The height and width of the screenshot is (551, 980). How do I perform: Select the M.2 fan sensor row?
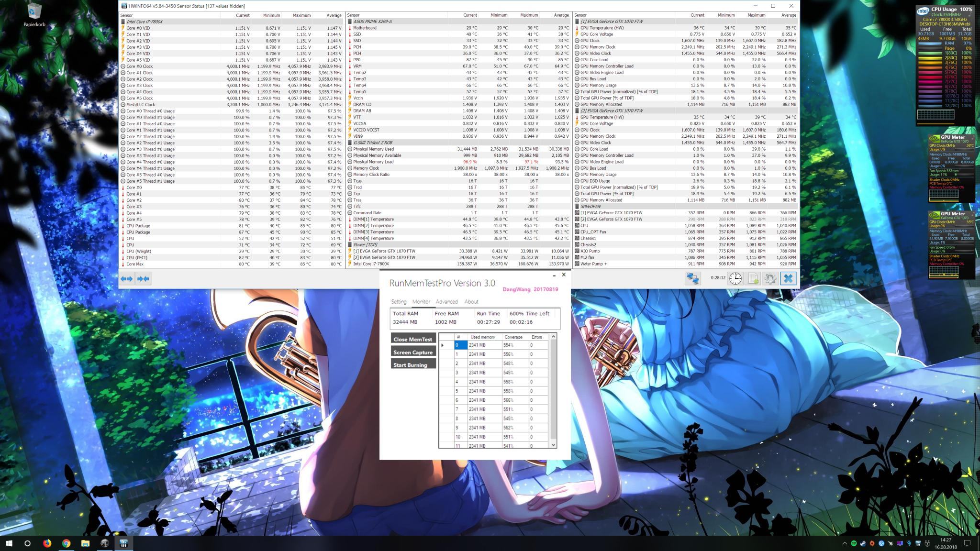pos(686,257)
